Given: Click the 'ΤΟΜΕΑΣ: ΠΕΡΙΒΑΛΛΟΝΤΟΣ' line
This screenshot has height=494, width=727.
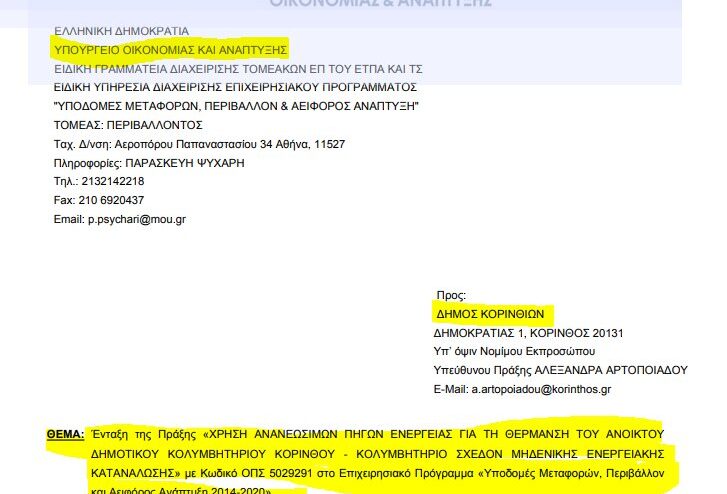Looking at the screenshot, I should coord(128,125).
